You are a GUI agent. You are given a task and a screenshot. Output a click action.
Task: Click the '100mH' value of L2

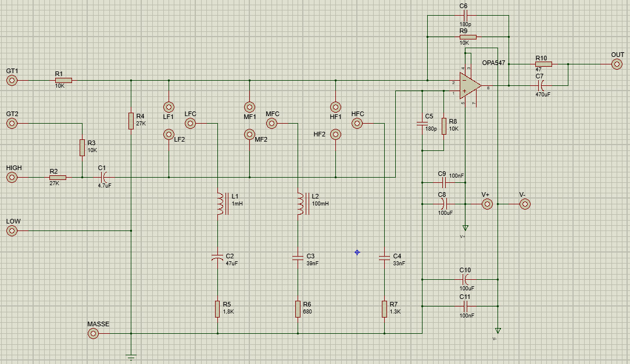click(x=320, y=203)
